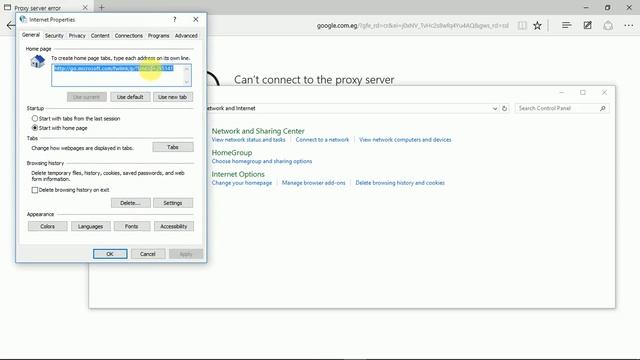This screenshot has width=640, height=360.
Task: Open Edge more actions ellipsis menu
Action: (629, 25)
